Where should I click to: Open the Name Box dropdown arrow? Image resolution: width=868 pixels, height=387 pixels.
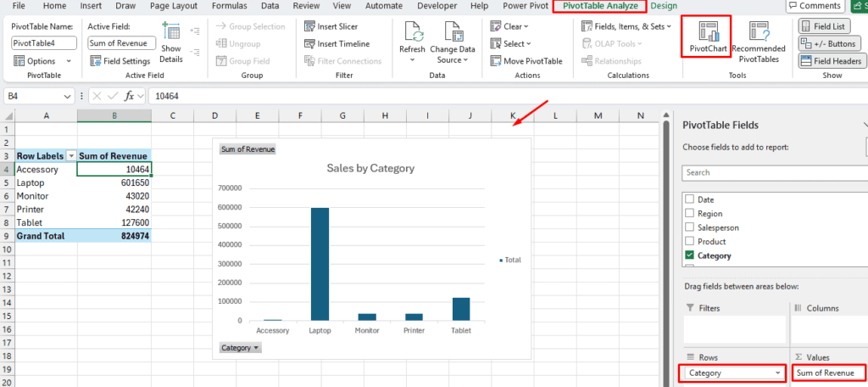click(x=68, y=96)
